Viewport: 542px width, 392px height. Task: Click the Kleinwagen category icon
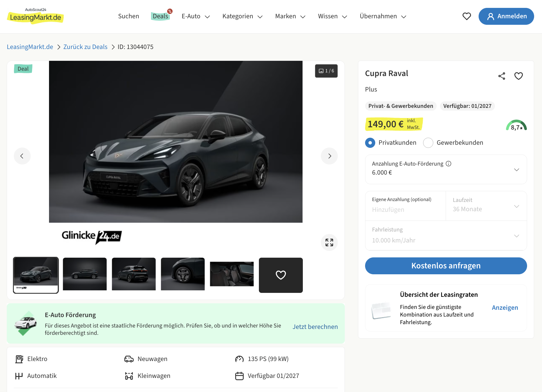[129, 376]
